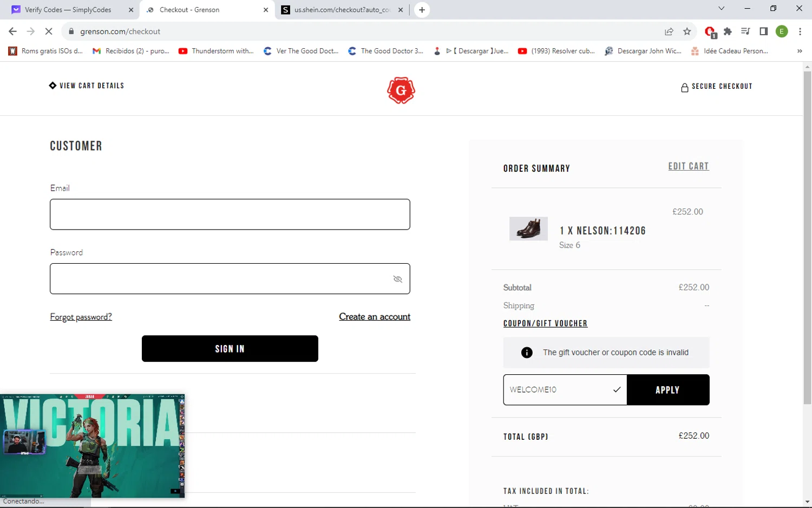Bookmark this page with star icon
This screenshot has width=812, height=508.
687,31
